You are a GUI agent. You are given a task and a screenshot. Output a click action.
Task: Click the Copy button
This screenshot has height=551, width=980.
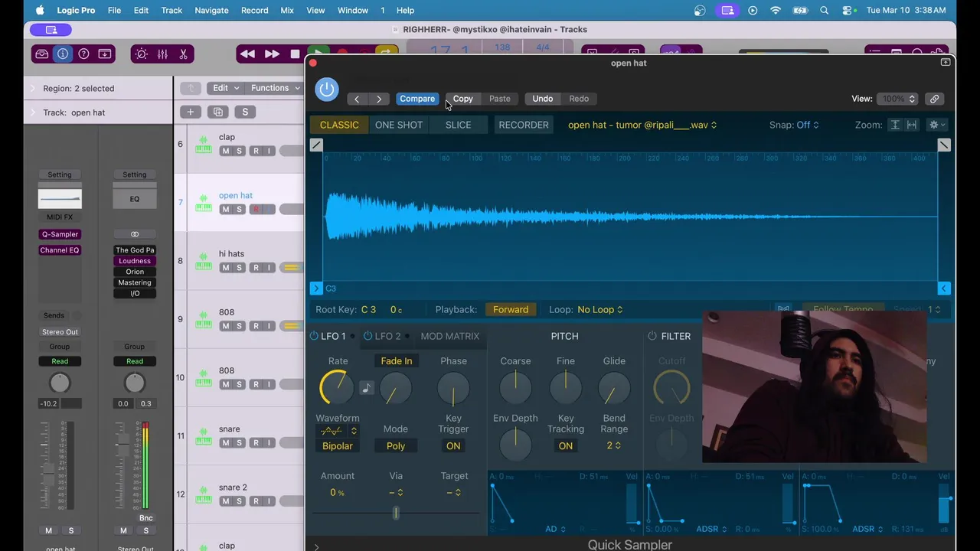click(463, 99)
